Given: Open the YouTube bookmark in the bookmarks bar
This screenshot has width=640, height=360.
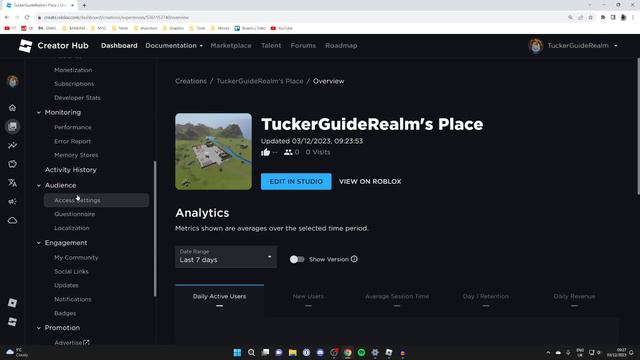Looking at the screenshot, I should tap(282, 28).
